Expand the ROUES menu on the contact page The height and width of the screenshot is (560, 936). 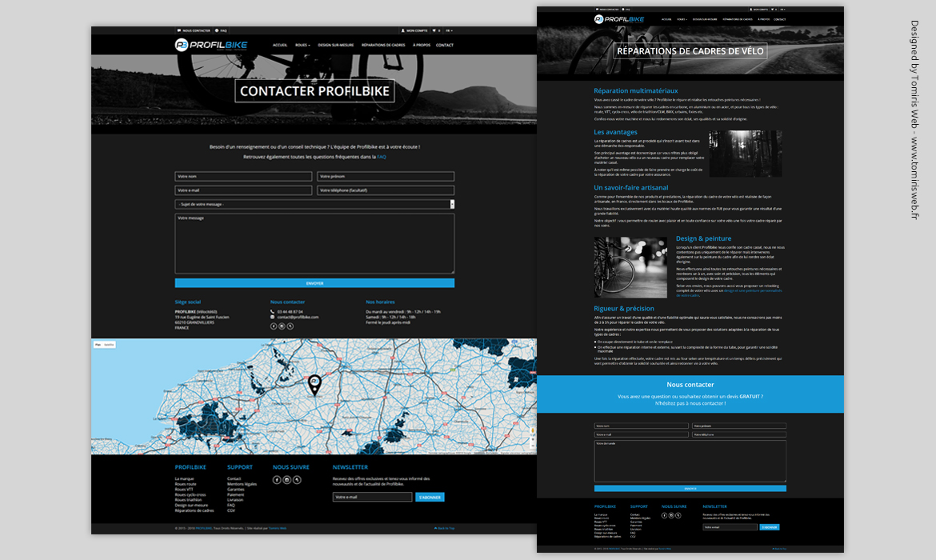302,45
